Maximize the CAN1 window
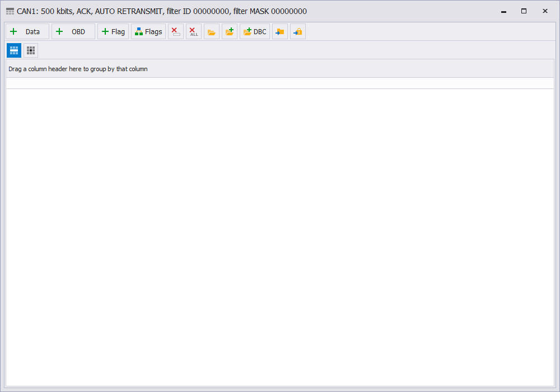Screen dimensions: 560x392 click(x=524, y=11)
